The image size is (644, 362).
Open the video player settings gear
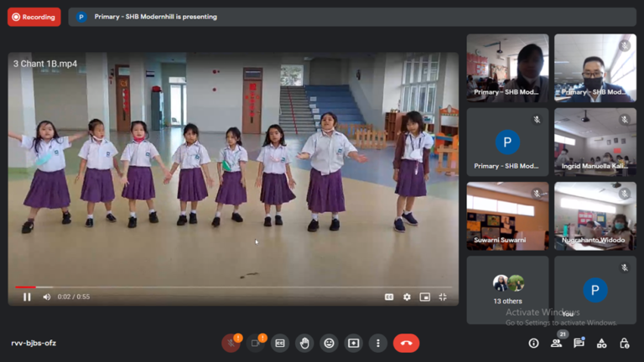[407, 297]
